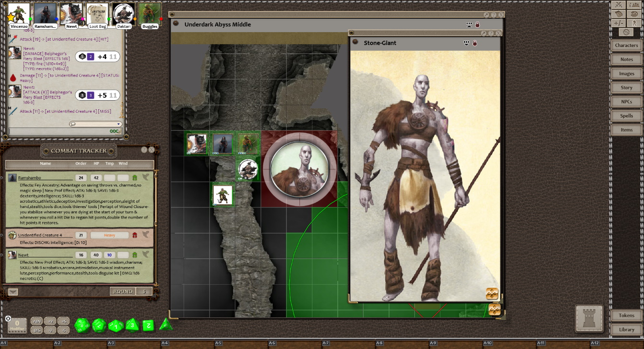
Task: Toggle the -5 modifier button
Action: 64,330
